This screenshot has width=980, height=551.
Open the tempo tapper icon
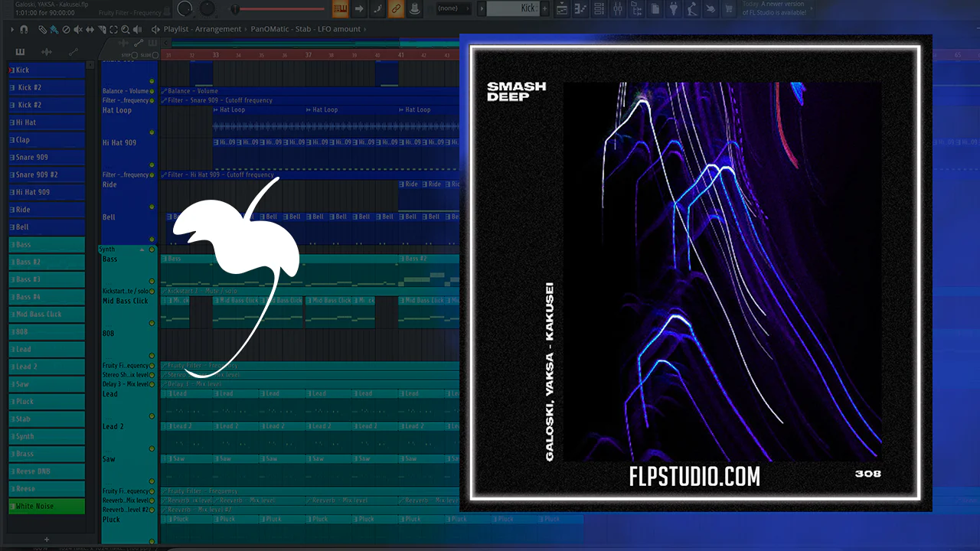click(691, 8)
